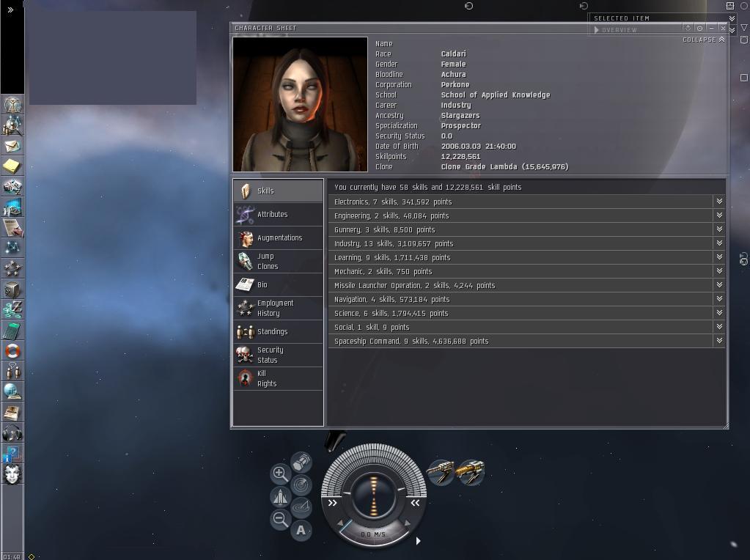This screenshot has width=750, height=560.
Task: Open the Kill Rights tab
Action: pyautogui.click(x=278, y=378)
